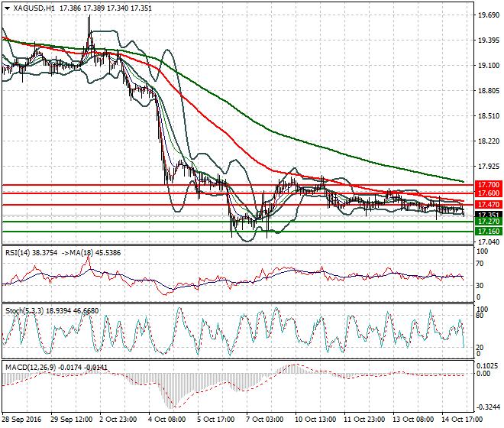Select the 18.805 price axis value

coord(489,91)
